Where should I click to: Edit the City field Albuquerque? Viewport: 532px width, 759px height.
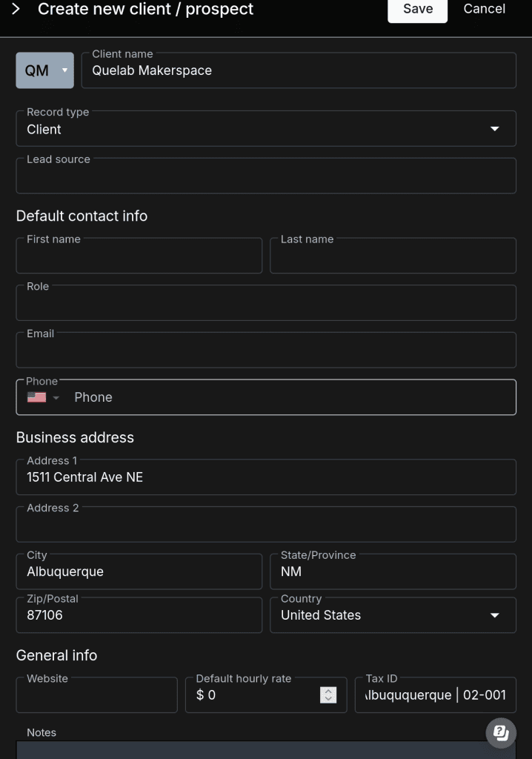coord(139,571)
